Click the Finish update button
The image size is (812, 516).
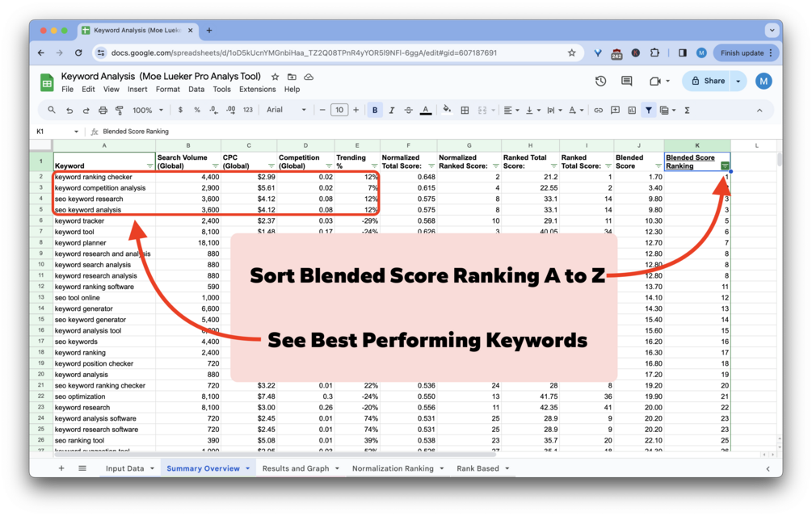745,52
